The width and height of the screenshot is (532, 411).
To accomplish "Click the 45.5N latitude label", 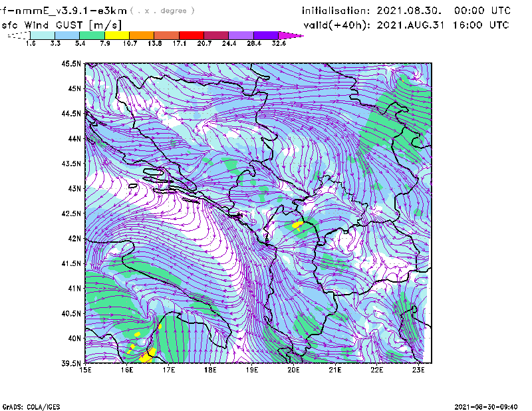I will (71, 63).
